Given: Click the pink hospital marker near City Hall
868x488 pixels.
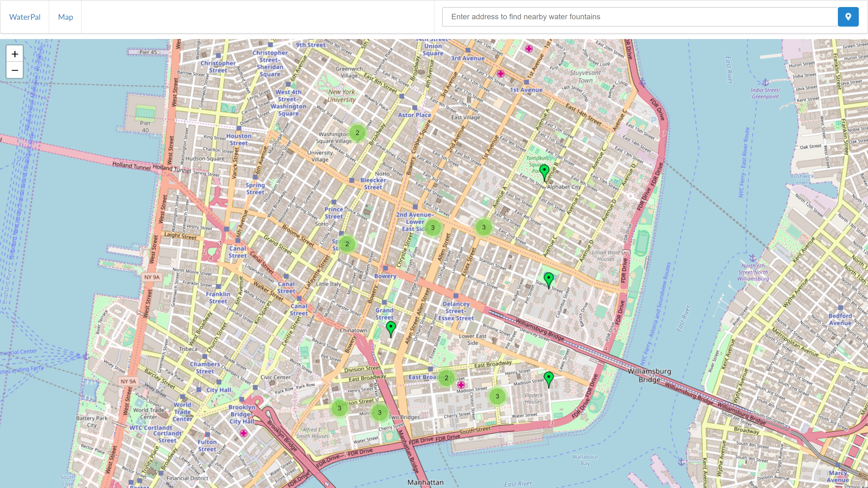Looking at the screenshot, I should (x=243, y=433).
